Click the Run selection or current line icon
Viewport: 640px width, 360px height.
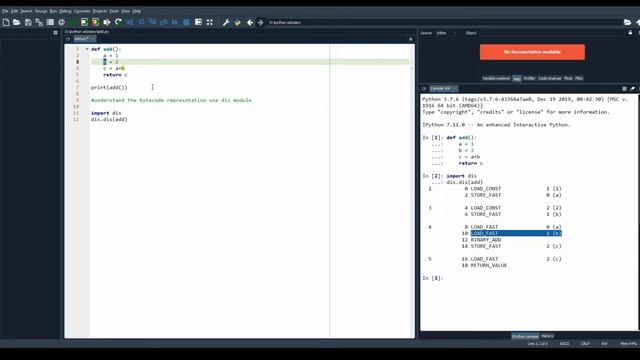(107, 22)
